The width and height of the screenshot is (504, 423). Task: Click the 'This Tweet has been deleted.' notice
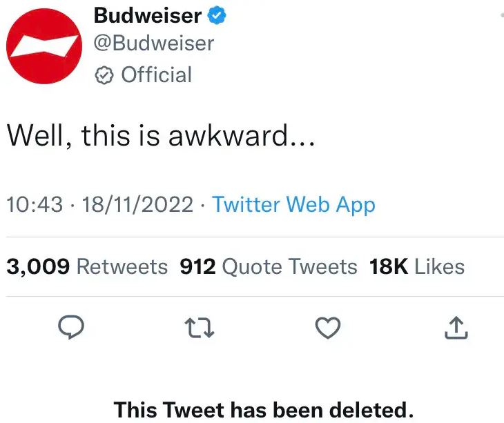(x=264, y=410)
